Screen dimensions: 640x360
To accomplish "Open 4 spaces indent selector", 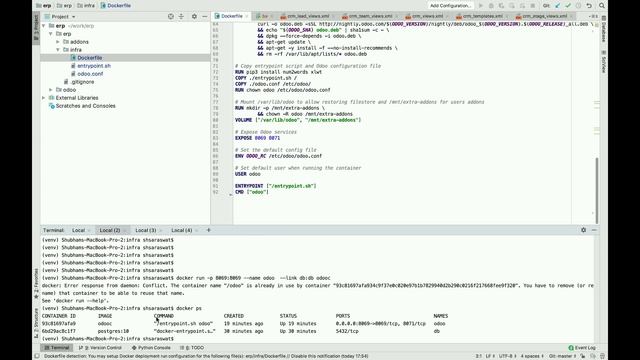I will [532, 356].
